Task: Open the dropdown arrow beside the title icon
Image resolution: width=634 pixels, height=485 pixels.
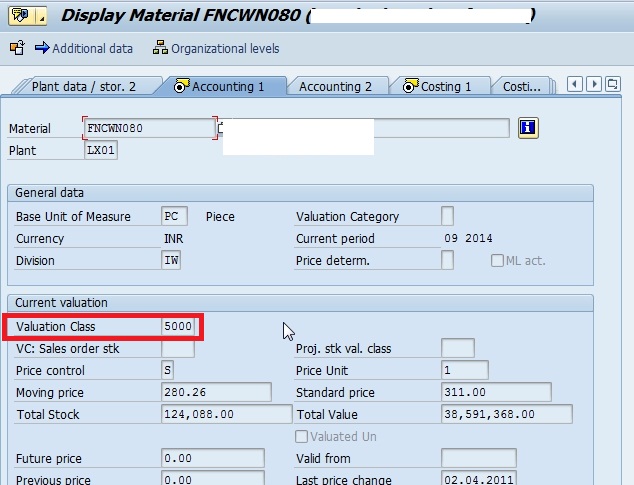Action: coord(42,16)
